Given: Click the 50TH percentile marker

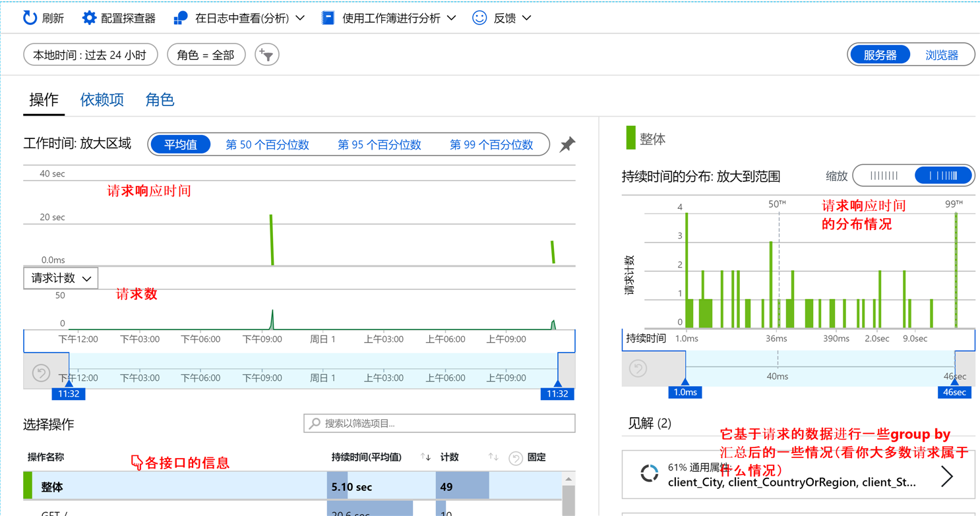Looking at the screenshot, I should (x=778, y=204).
